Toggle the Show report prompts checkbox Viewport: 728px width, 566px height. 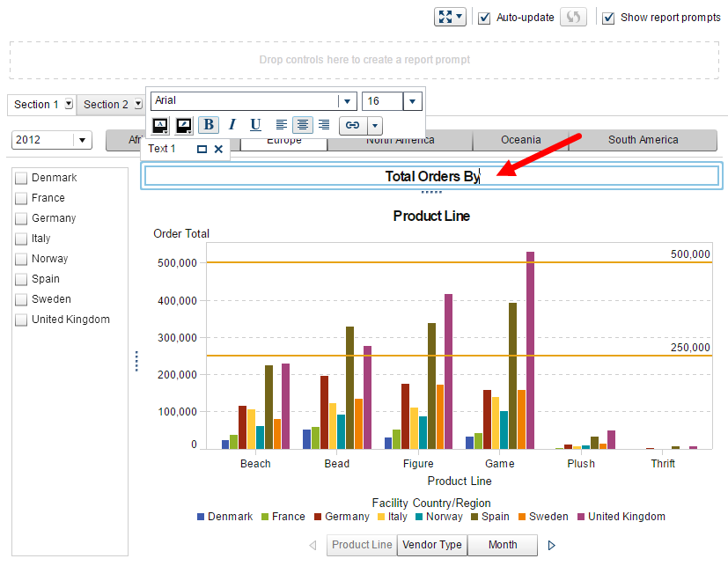pos(608,18)
